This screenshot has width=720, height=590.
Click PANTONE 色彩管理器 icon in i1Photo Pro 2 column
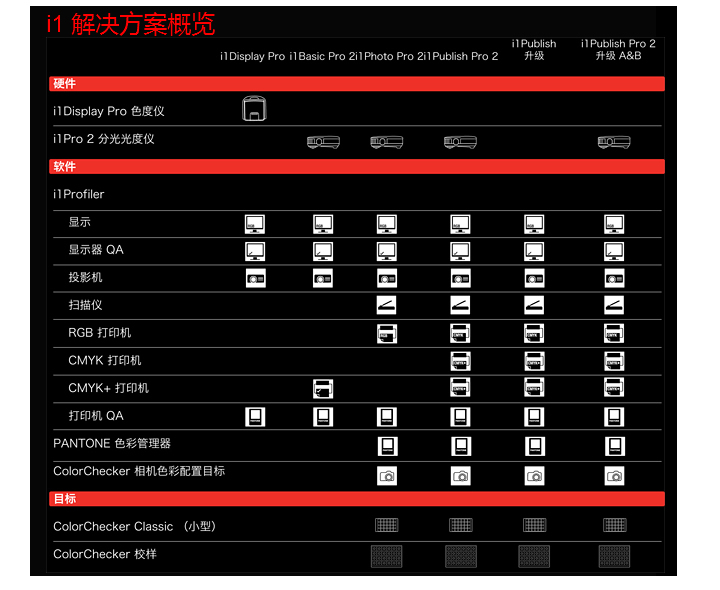(x=387, y=446)
